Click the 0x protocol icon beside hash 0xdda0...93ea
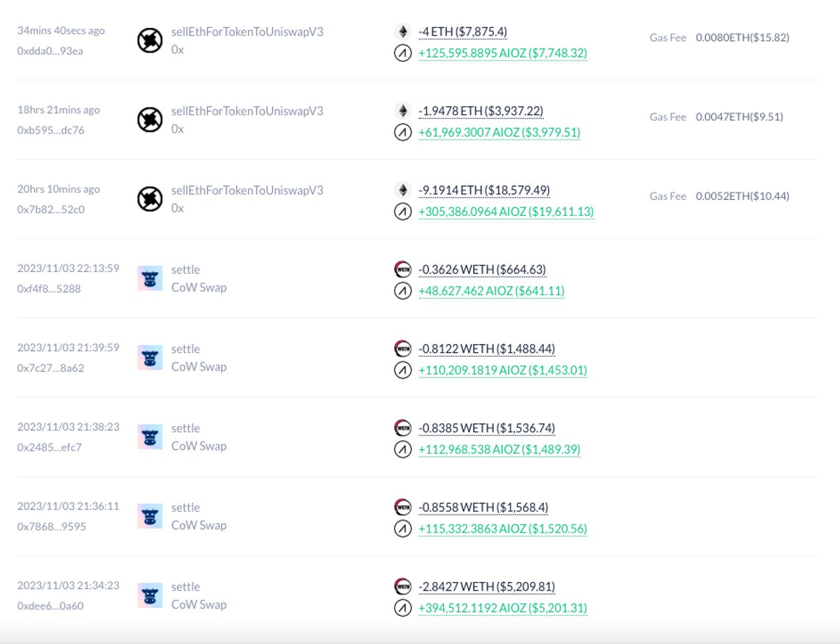This screenshot has width=840, height=644. point(150,41)
